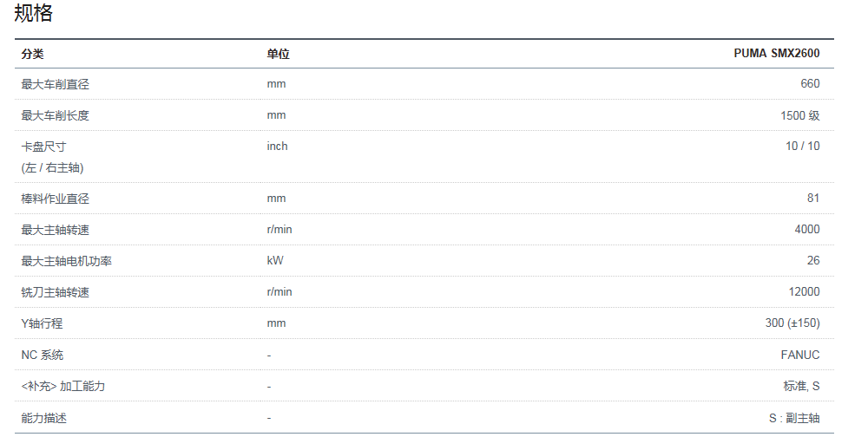Click the 4000 spindle speed value
Viewport: 868px width, 437px height.
pyautogui.click(x=807, y=229)
